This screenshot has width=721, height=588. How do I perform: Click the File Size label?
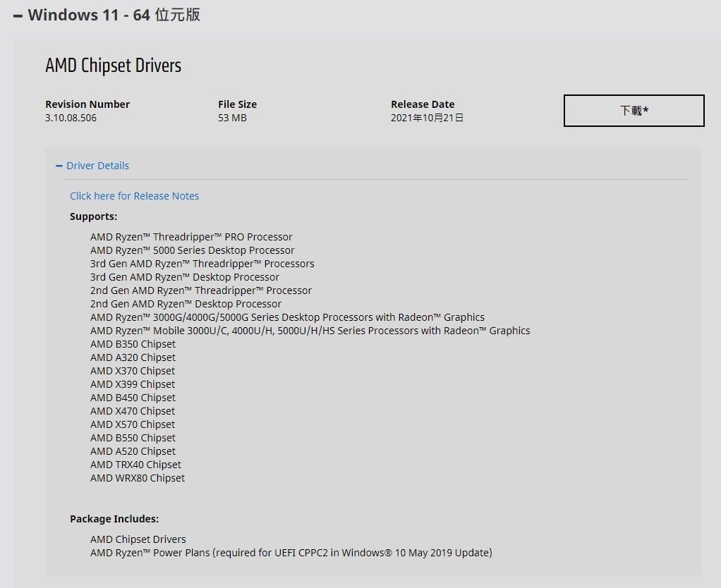point(237,104)
